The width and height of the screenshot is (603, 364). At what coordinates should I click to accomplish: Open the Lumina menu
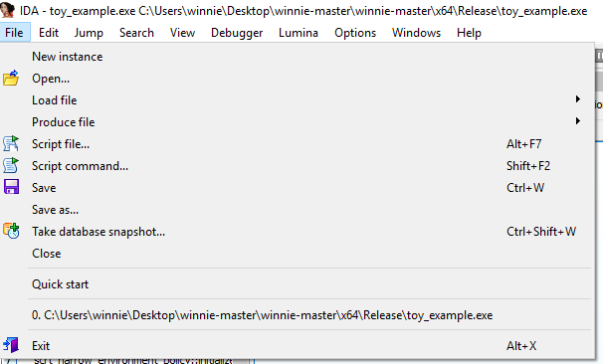[x=299, y=33]
